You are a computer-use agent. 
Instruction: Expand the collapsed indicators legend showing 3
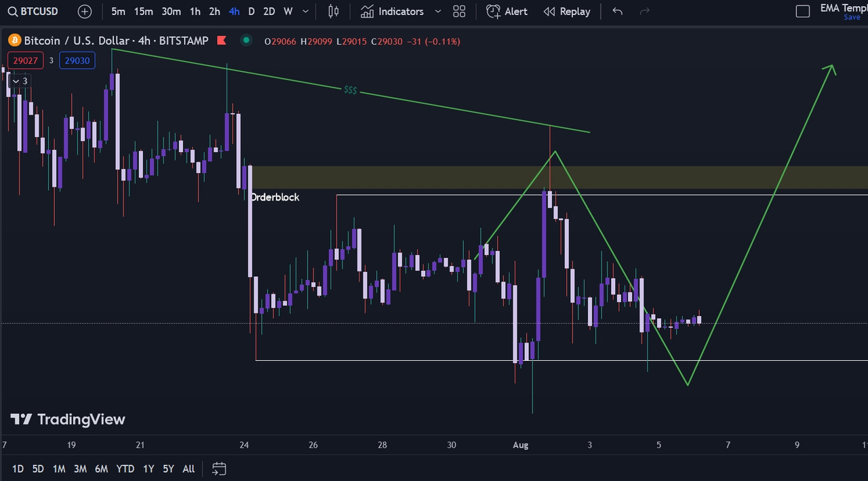pos(20,81)
